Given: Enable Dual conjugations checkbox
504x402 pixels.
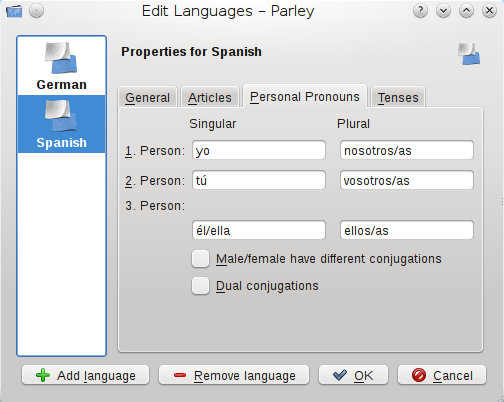Looking at the screenshot, I should coord(200,286).
